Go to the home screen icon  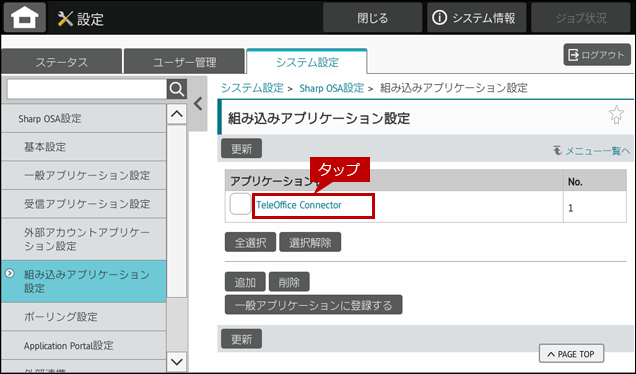(x=25, y=18)
